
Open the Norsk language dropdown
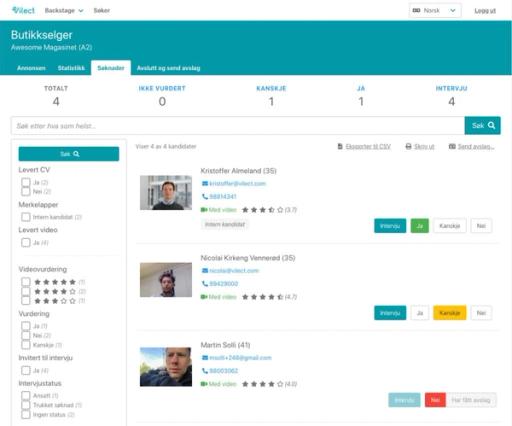click(x=435, y=11)
